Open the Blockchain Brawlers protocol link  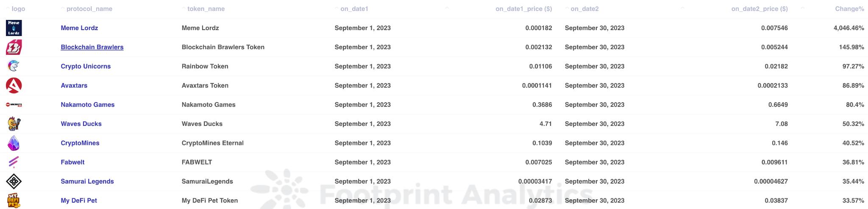[92, 47]
